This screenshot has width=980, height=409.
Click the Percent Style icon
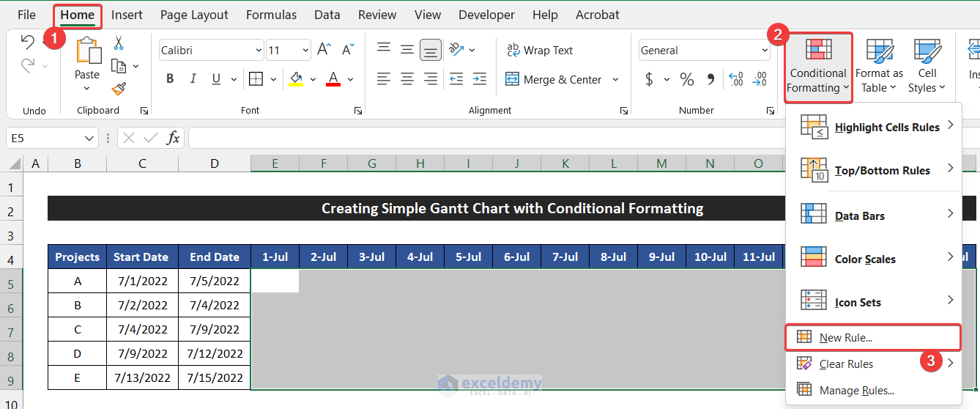point(686,79)
